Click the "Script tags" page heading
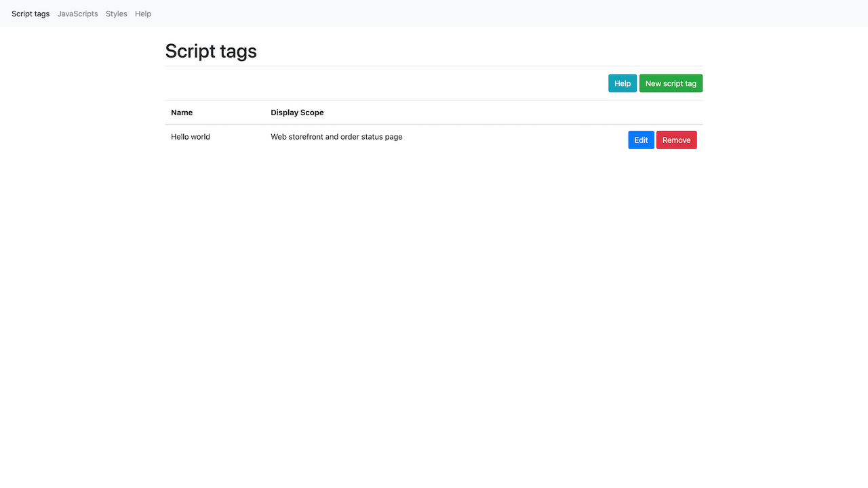Screen dimensions: 868x488 tap(210, 51)
